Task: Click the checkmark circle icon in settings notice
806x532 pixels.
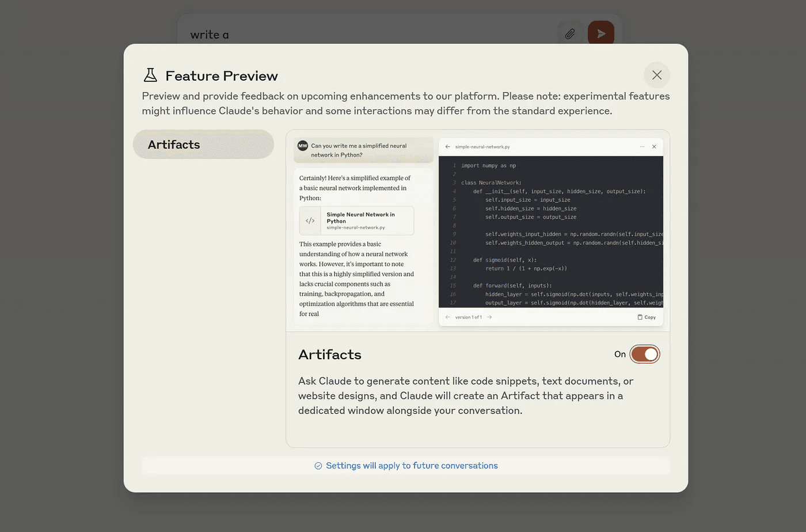Action: click(x=318, y=466)
